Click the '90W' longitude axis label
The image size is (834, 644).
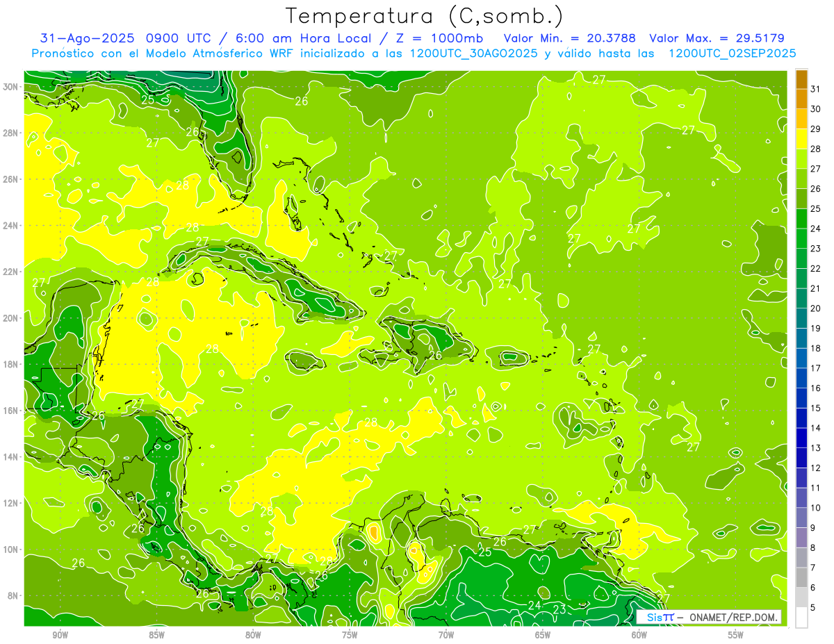pos(60,634)
